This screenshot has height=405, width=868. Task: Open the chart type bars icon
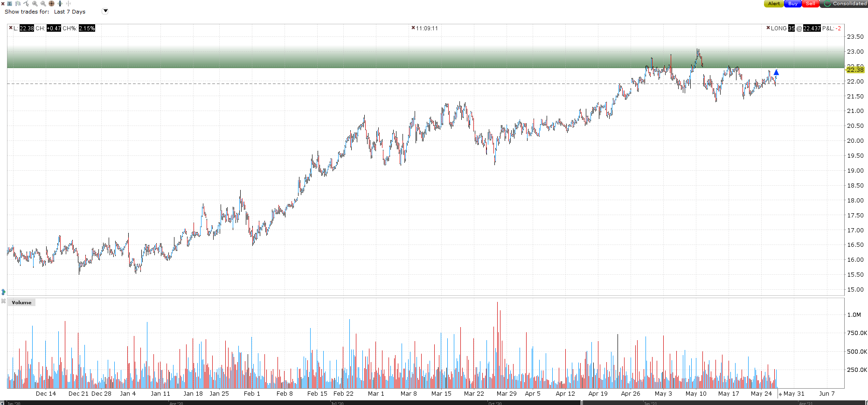18,4
